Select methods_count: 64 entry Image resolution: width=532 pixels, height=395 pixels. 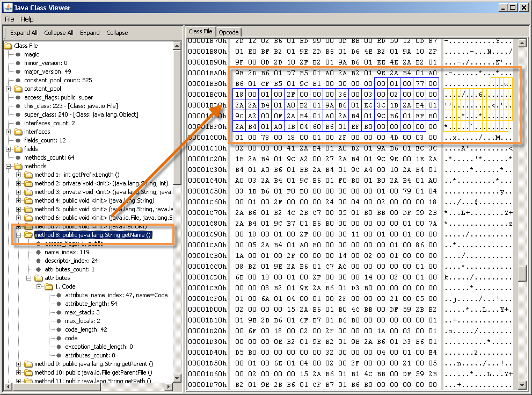coord(49,157)
